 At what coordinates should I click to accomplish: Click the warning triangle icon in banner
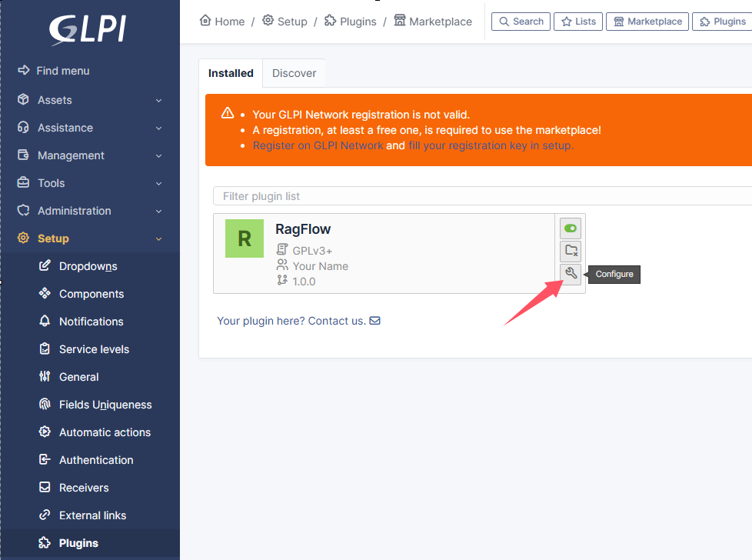click(228, 113)
